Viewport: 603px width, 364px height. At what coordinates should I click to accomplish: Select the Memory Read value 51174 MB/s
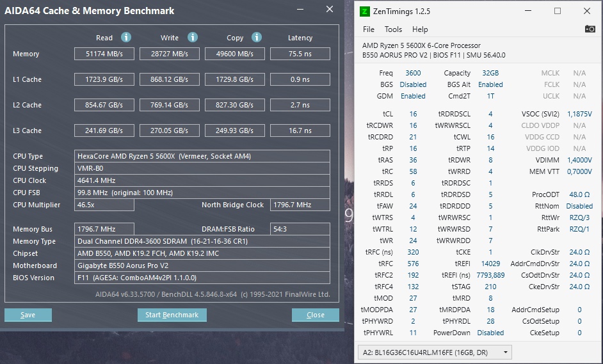104,54
